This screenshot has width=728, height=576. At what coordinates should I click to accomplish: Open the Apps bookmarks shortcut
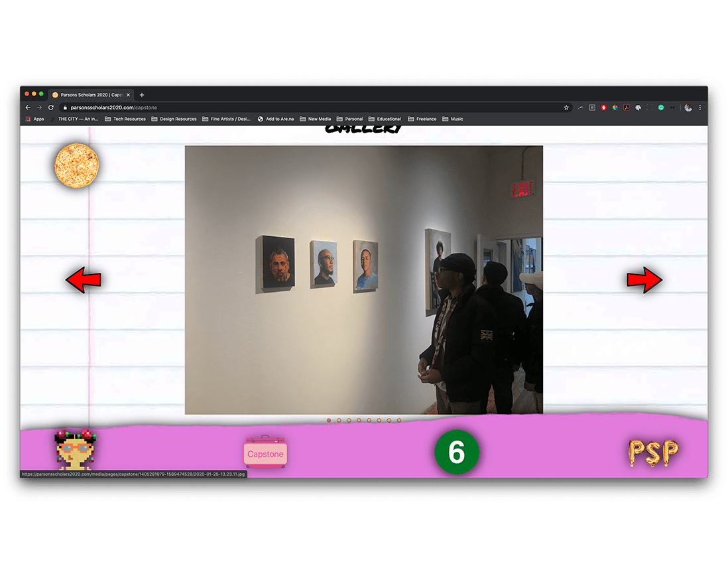(x=35, y=119)
